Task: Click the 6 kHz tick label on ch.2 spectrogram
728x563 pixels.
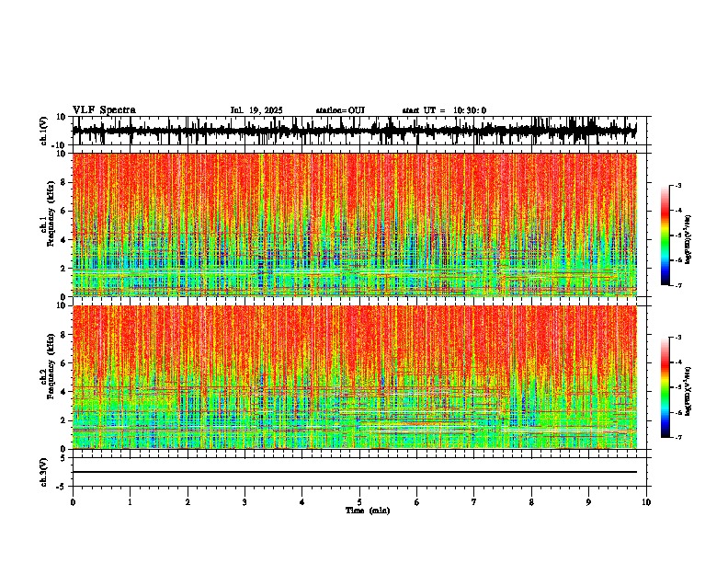Action: click(x=64, y=363)
